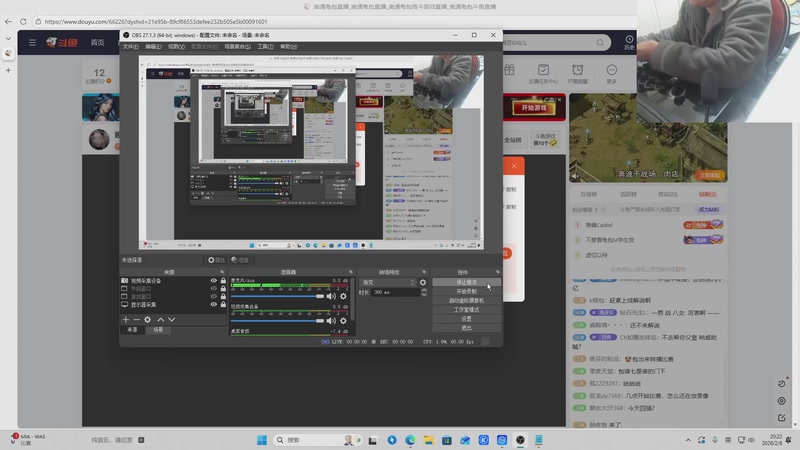Add a new source with the plus icon
This screenshot has height=450, width=800.
click(126, 319)
